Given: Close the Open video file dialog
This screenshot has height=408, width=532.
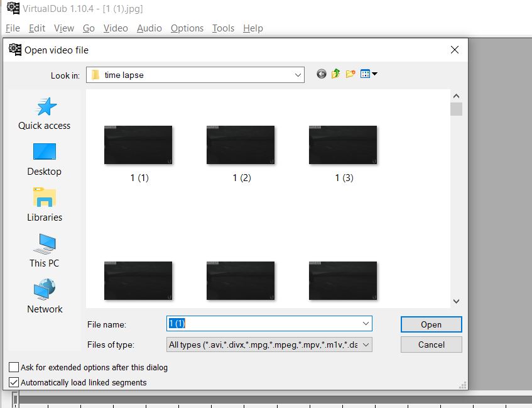Looking at the screenshot, I should point(455,50).
